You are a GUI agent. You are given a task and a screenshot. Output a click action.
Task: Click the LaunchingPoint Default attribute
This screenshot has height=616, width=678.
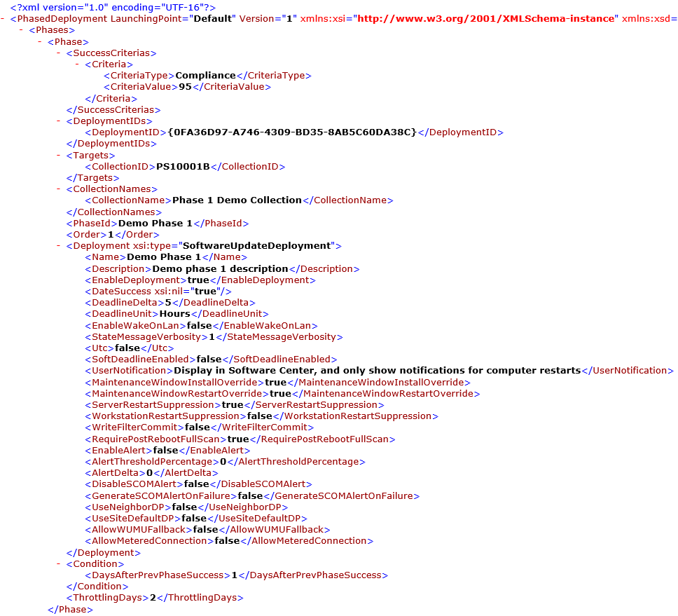[x=173, y=19]
